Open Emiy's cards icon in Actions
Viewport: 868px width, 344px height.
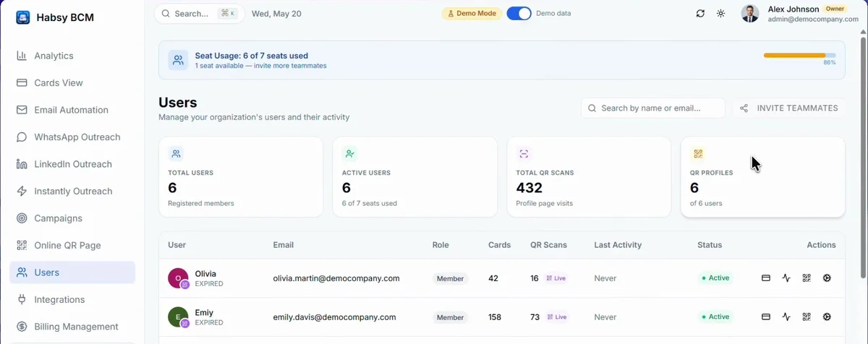(x=766, y=317)
